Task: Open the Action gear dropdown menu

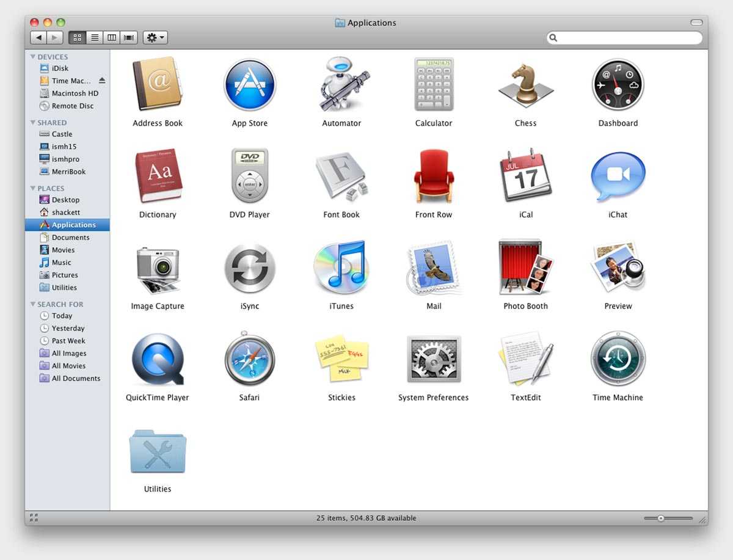Action: [x=155, y=38]
